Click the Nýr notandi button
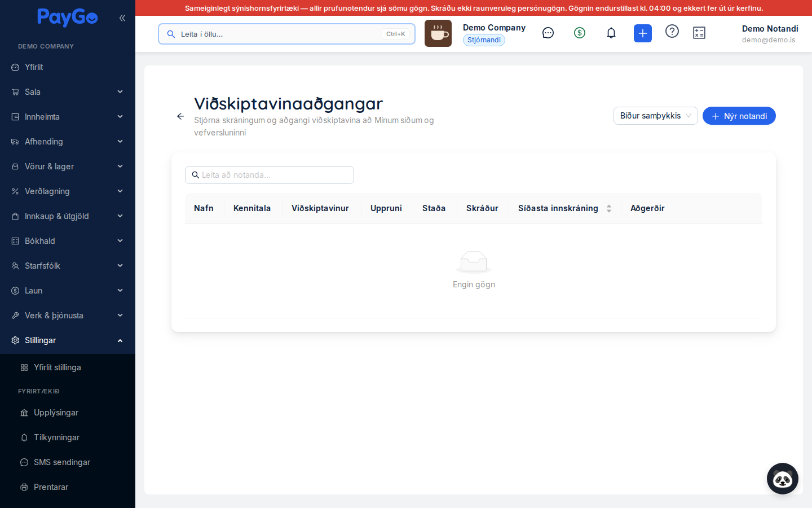Viewport: 812px width, 508px height. pos(739,116)
